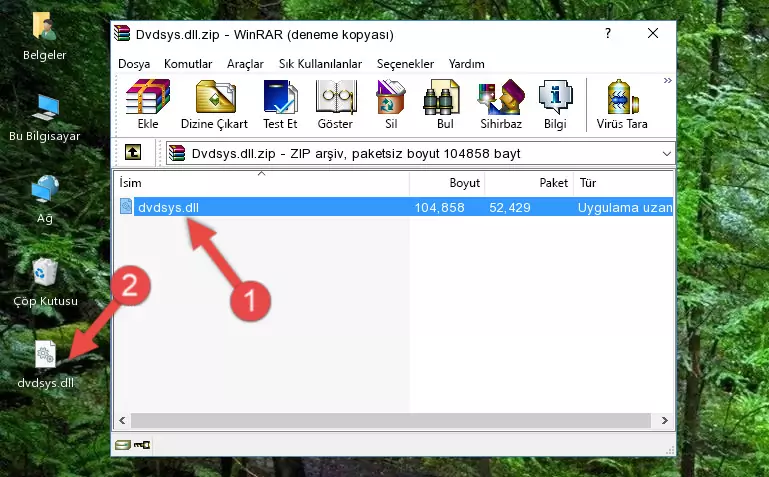Click the drive icon in the status bar
769x477 pixels.
123,445
